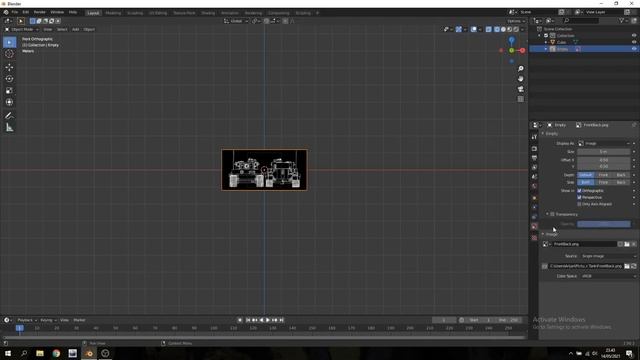Open the Edit menu

(26, 12)
